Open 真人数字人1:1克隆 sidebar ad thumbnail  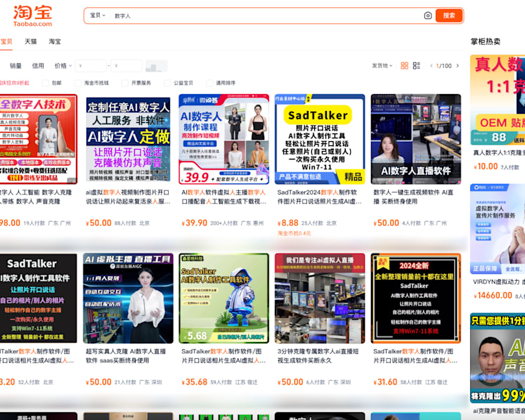(x=498, y=100)
